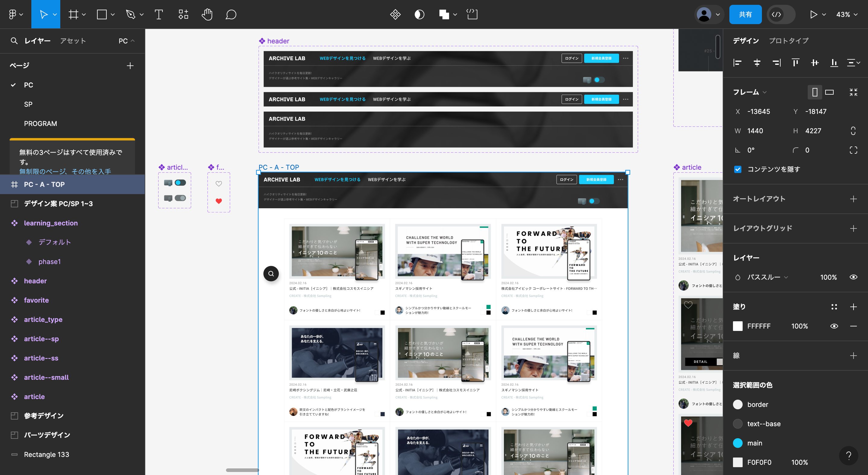Switch to レイヤー tab
Screen dimensions: 868x475
click(x=37, y=41)
